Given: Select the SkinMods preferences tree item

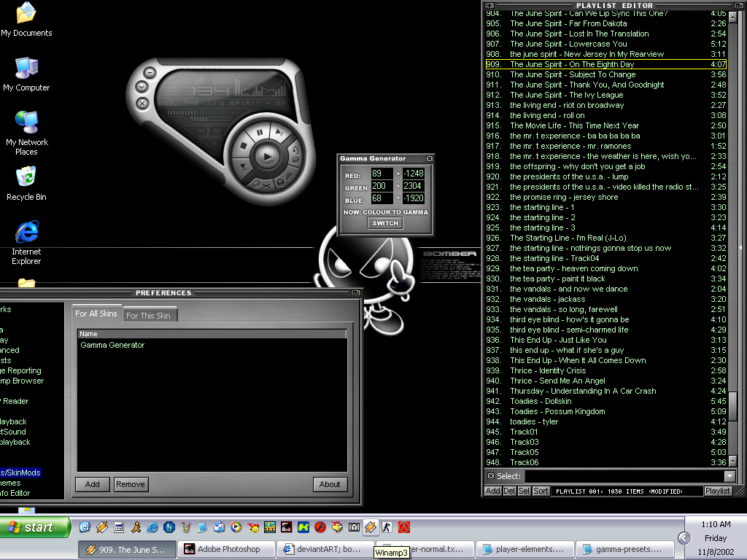Looking at the screenshot, I should 20,472.
